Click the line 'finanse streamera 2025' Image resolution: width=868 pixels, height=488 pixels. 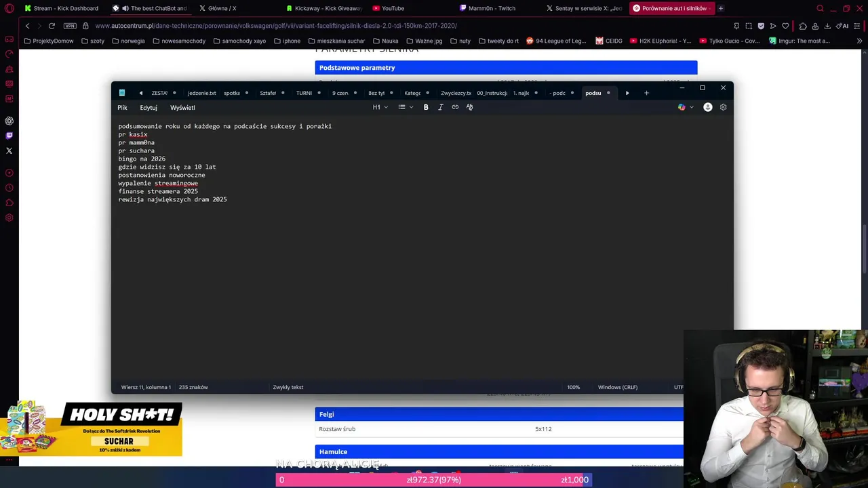(x=158, y=191)
